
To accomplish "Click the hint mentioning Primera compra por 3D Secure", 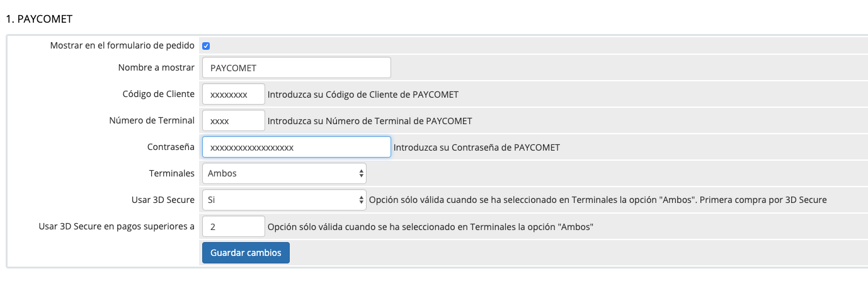I will (598, 200).
